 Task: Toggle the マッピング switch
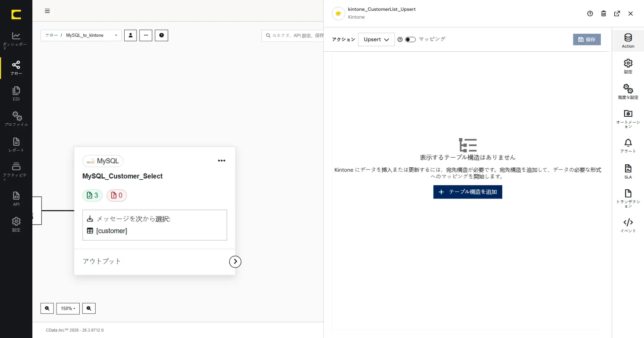point(410,39)
